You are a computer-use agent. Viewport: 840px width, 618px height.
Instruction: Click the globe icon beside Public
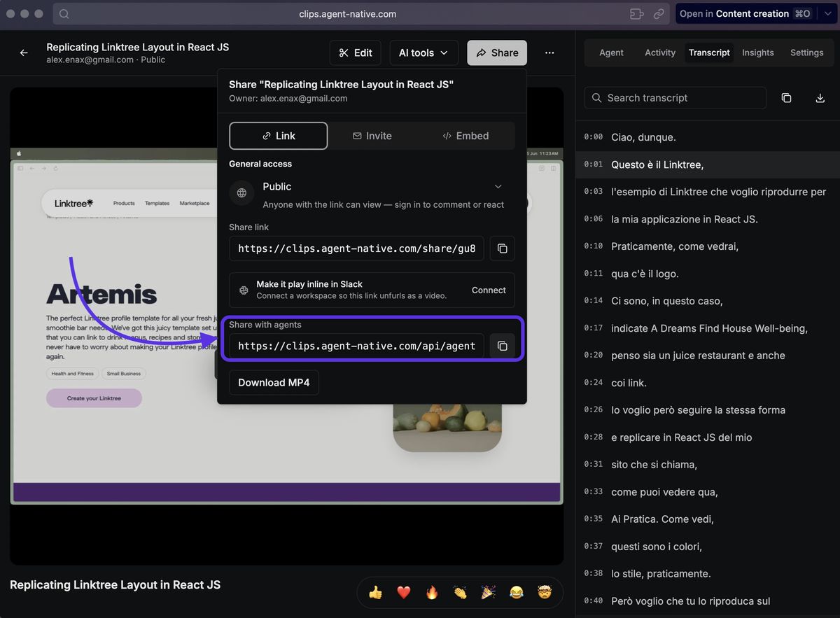pyautogui.click(x=241, y=192)
